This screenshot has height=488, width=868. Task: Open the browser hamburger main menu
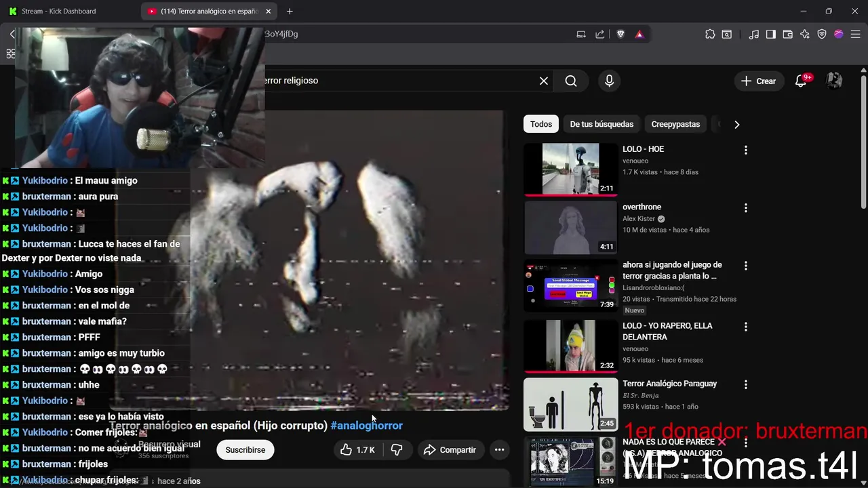856,34
